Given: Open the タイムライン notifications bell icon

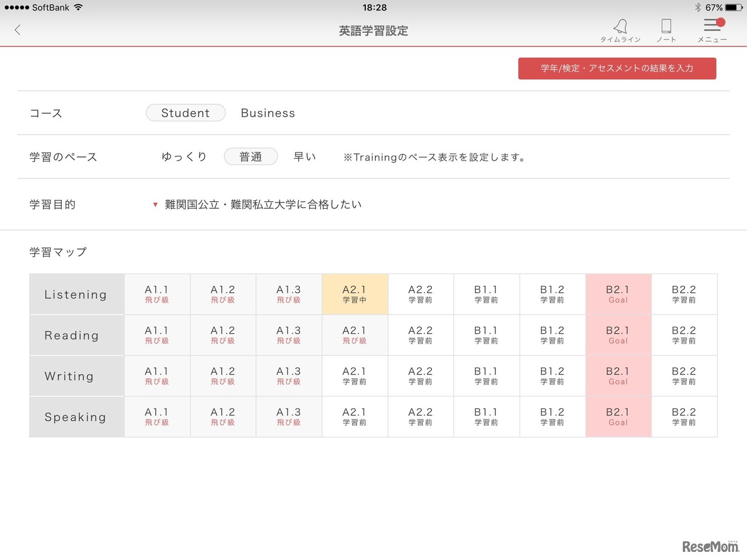Looking at the screenshot, I should [620, 26].
